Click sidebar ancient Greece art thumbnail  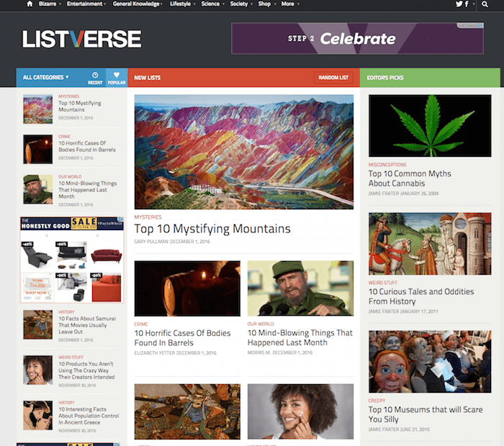38,415
